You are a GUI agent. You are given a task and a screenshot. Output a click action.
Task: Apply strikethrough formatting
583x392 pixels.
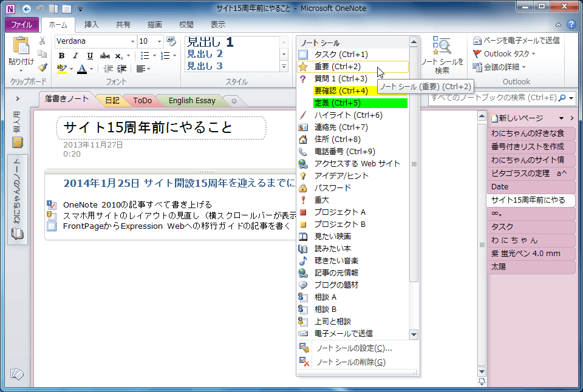[x=105, y=56]
